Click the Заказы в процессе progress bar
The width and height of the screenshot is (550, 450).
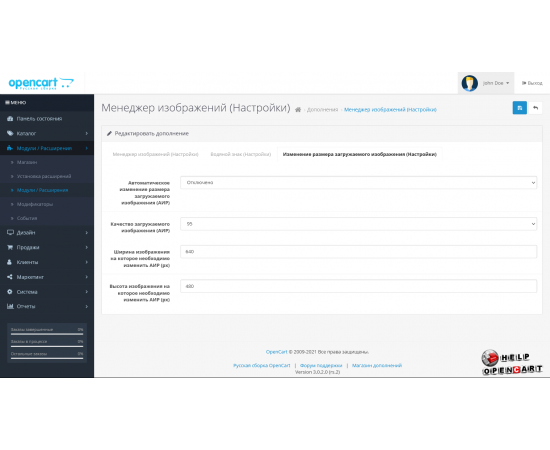pyautogui.click(x=47, y=347)
